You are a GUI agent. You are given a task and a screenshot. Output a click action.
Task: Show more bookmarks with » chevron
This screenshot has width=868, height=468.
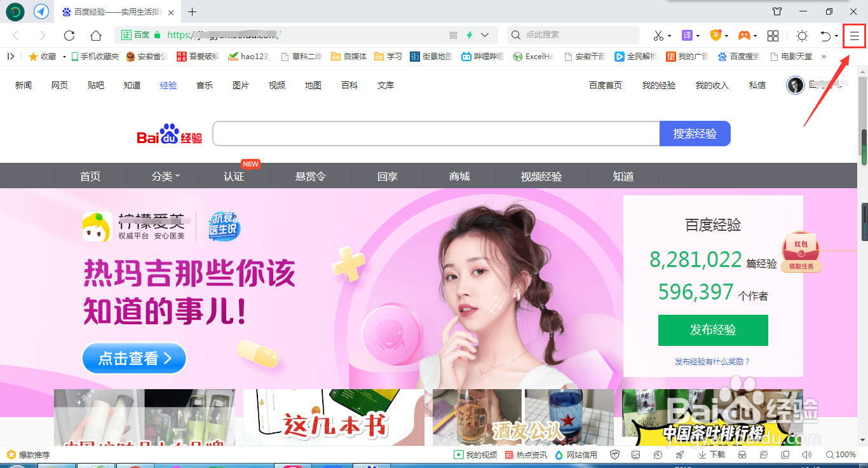tap(824, 57)
